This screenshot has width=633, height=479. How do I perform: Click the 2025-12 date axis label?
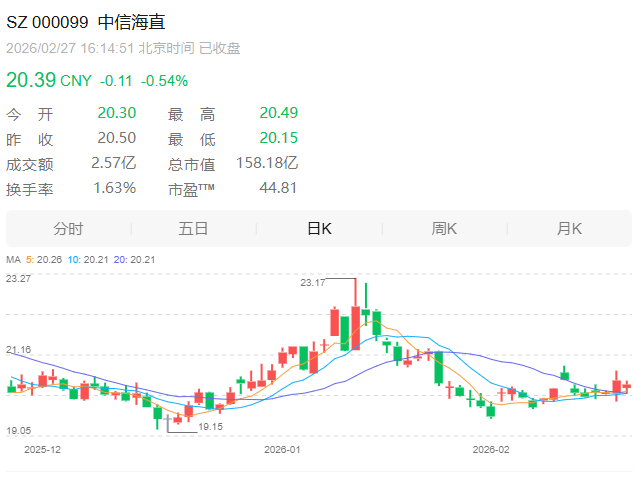[x=42, y=450]
